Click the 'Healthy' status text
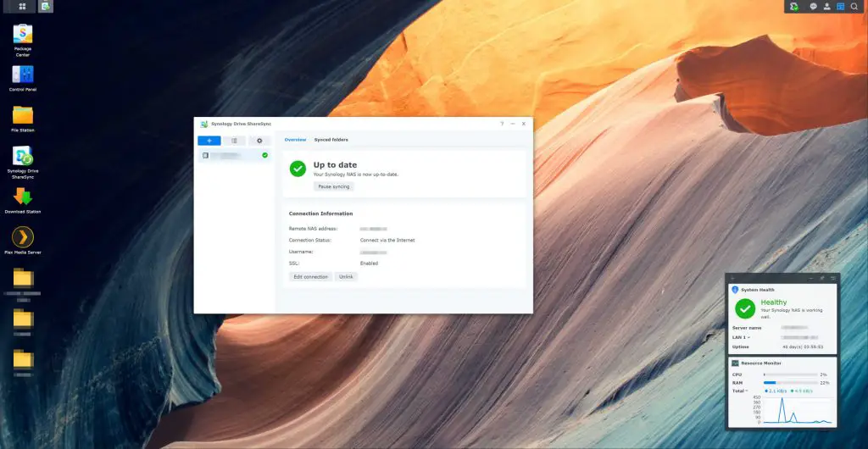The width and height of the screenshot is (868, 449). pyautogui.click(x=773, y=302)
